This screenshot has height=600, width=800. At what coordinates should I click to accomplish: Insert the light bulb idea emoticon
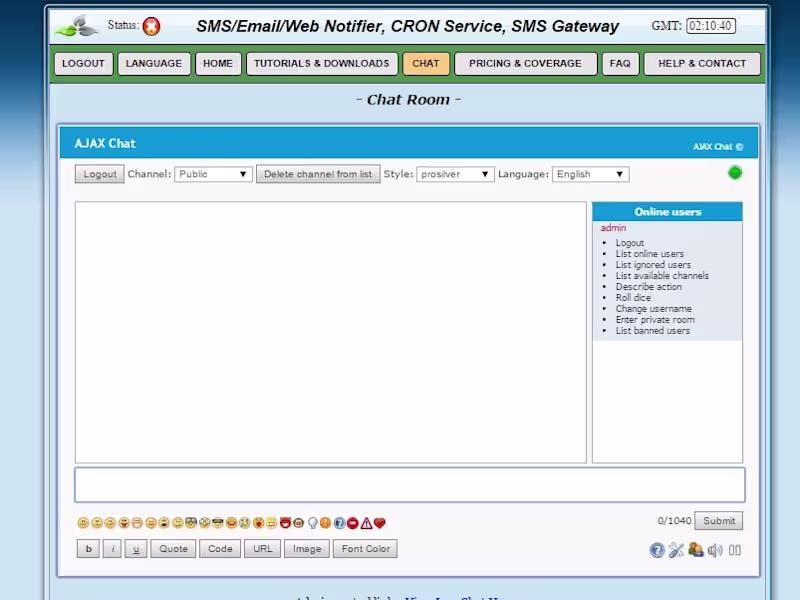point(313,523)
